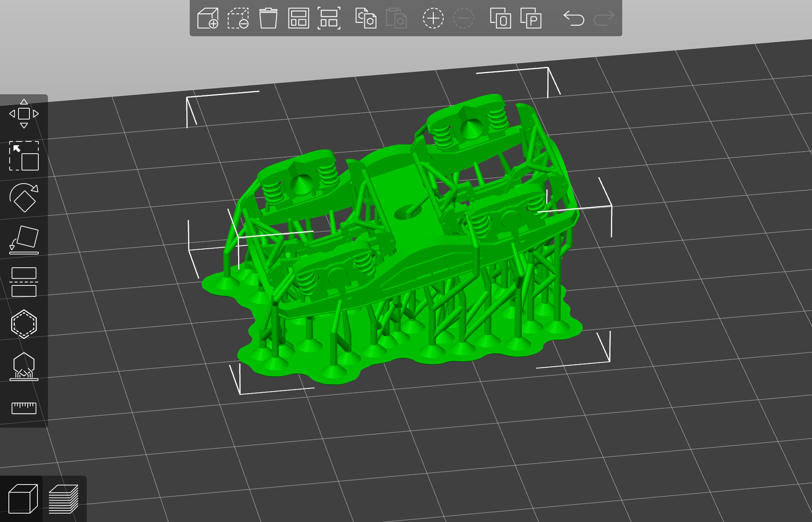812x522 pixels.
Task: Click the Split to objects icon
Action: click(500, 19)
